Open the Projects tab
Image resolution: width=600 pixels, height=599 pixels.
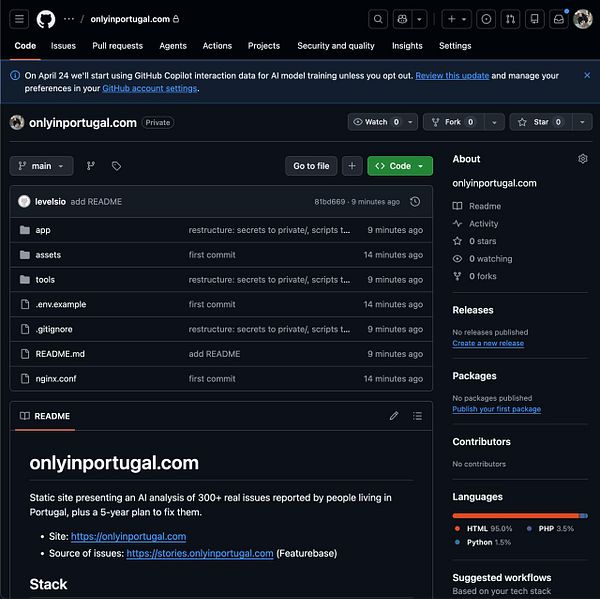264,46
